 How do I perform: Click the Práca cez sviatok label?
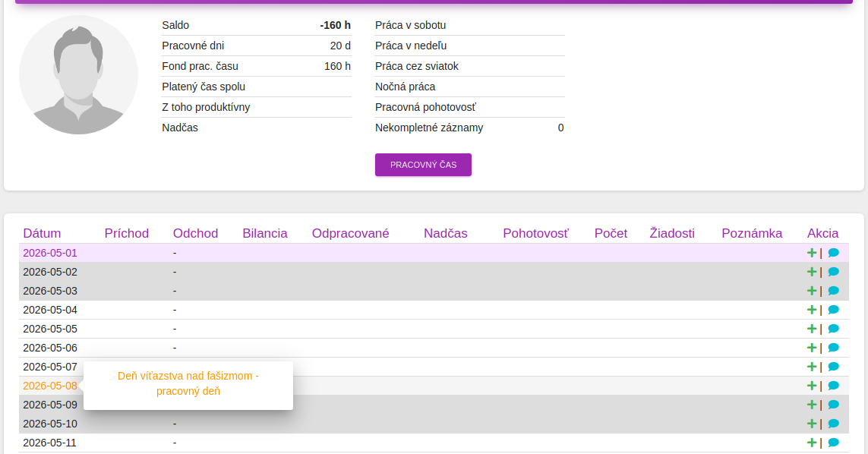coord(417,67)
